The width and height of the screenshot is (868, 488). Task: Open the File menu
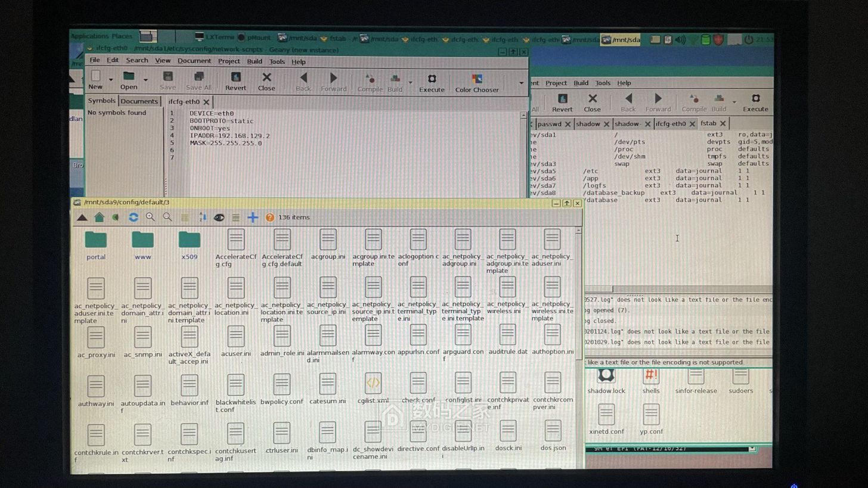95,60
